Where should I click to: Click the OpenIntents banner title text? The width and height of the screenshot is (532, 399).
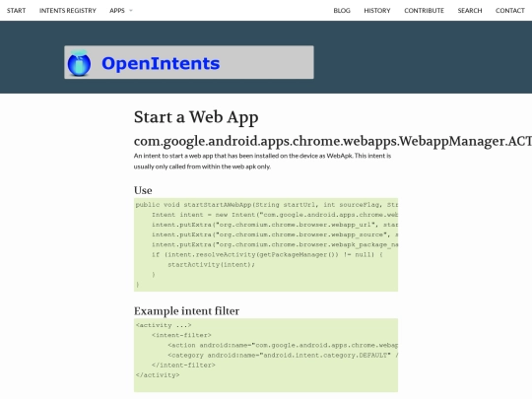click(x=161, y=64)
